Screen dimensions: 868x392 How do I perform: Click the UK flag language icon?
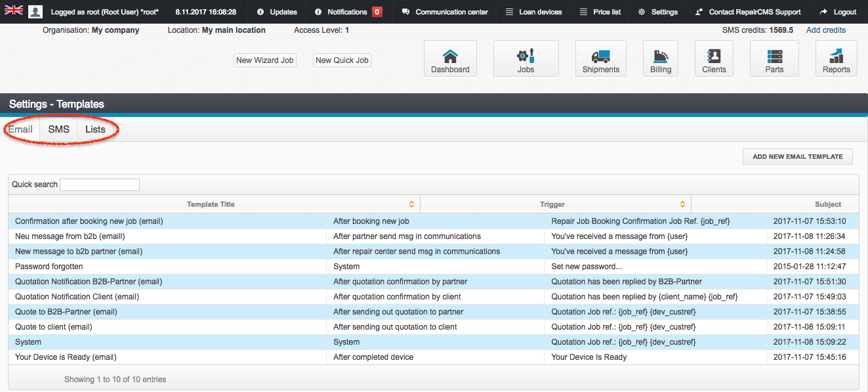13,10
